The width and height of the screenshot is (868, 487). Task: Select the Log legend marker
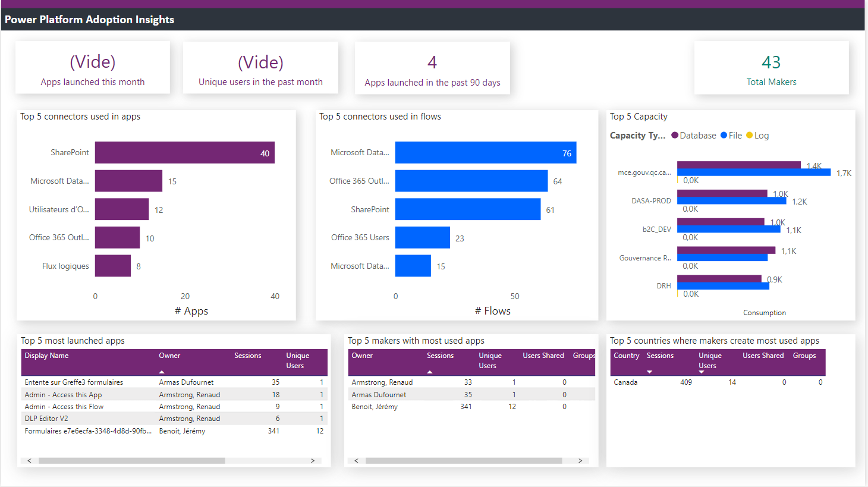point(750,136)
